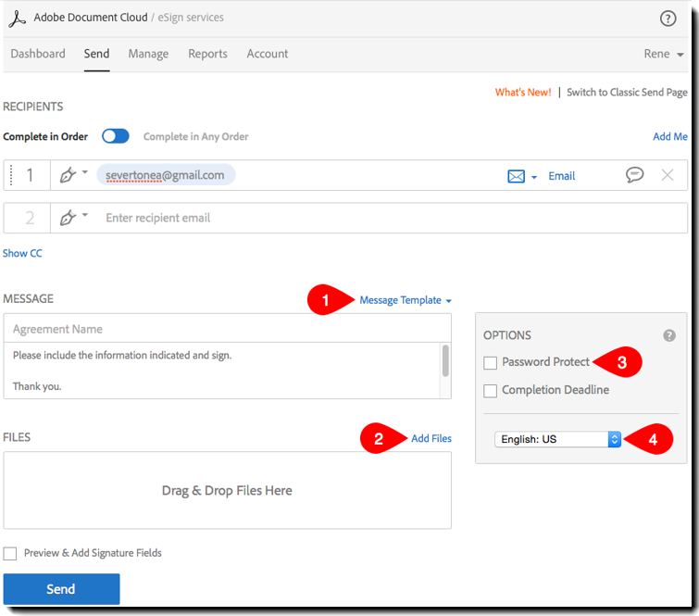Image resolution: width=699 pixels, height=616 pixels.
Task: Click the Agreement Name input field
Action: 227,329
